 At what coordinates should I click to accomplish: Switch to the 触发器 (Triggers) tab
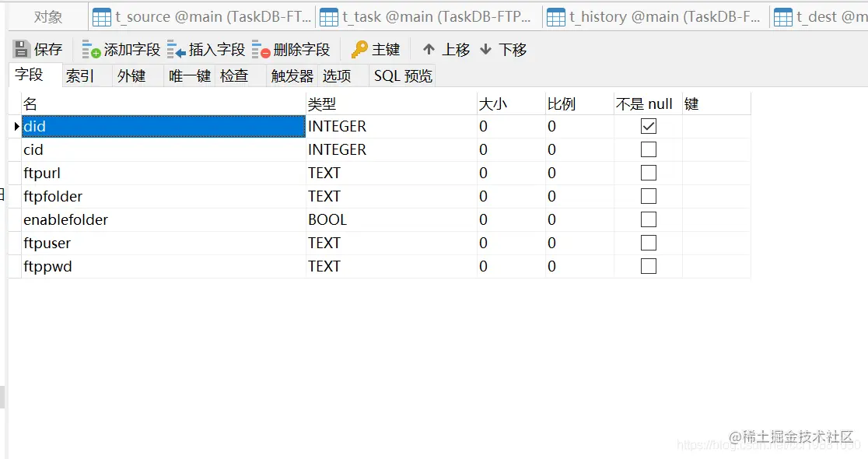292,76
